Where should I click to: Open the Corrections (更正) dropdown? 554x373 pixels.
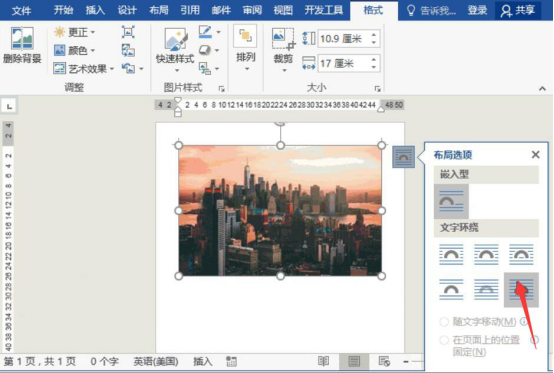75,32
